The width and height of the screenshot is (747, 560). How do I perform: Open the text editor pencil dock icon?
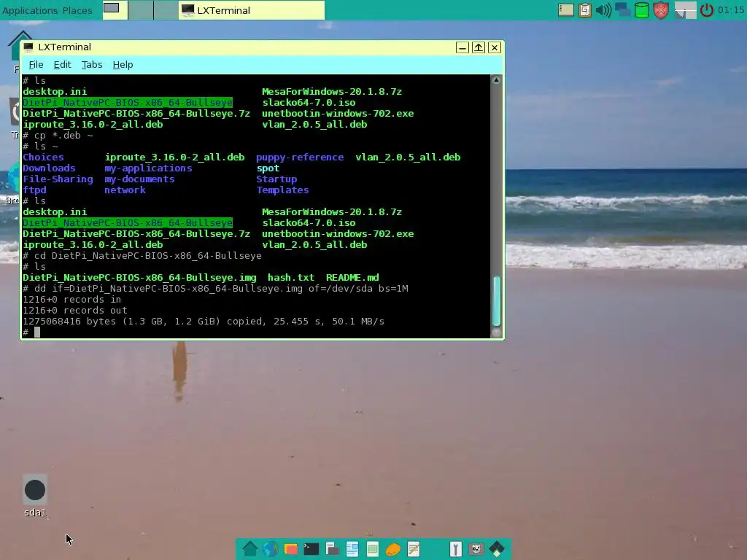414,549
